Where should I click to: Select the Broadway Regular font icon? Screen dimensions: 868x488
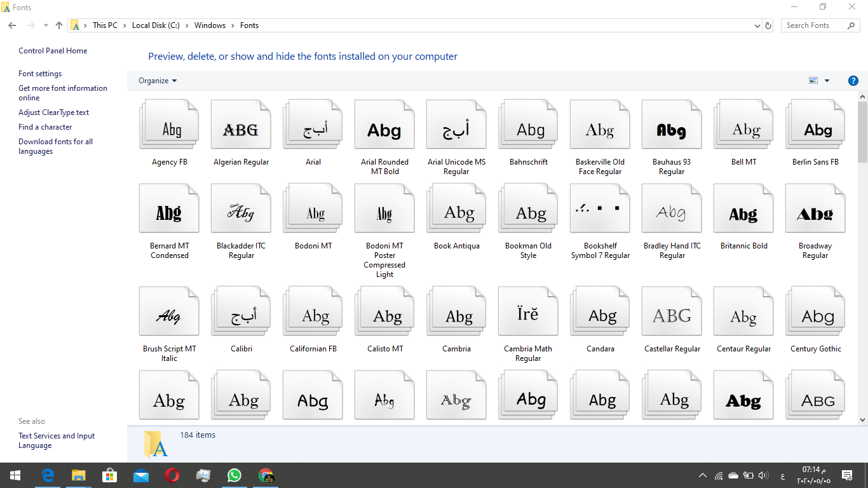tap(816, 209)
